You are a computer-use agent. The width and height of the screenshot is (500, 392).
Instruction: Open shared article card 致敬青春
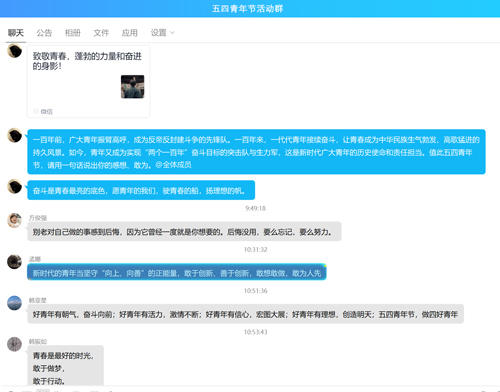click(x=88, y=82)
